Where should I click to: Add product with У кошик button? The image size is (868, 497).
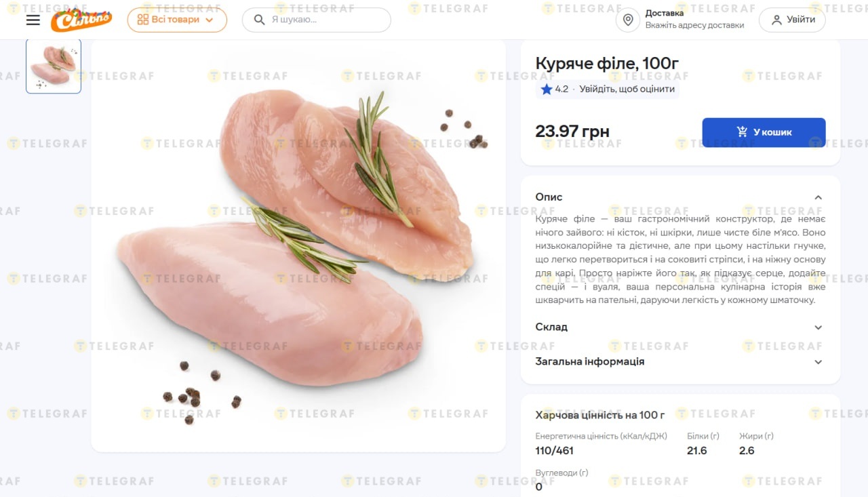[x=764, y=132]
